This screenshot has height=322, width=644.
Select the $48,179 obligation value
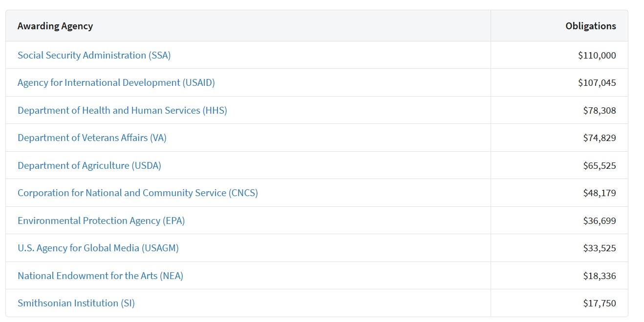(600, 193)
